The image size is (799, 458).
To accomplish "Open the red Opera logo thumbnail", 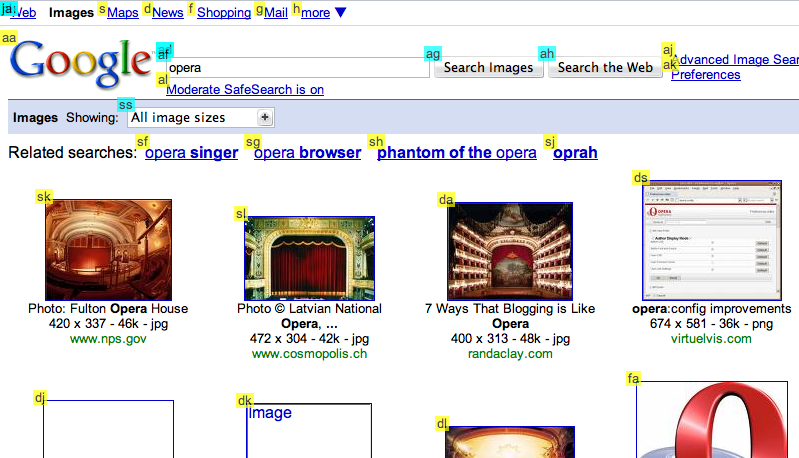I will [712, 420].
